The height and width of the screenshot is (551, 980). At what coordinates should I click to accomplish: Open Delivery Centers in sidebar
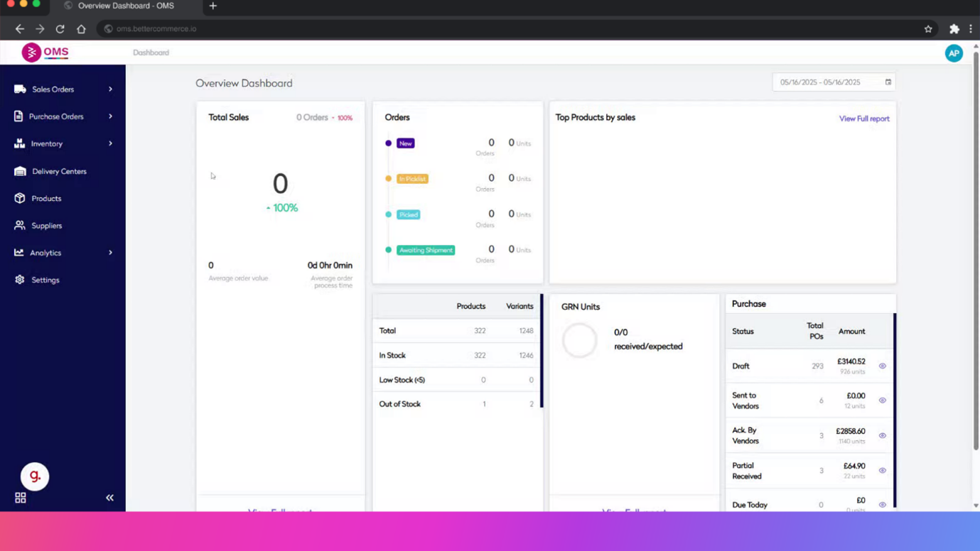pos(59,171)
